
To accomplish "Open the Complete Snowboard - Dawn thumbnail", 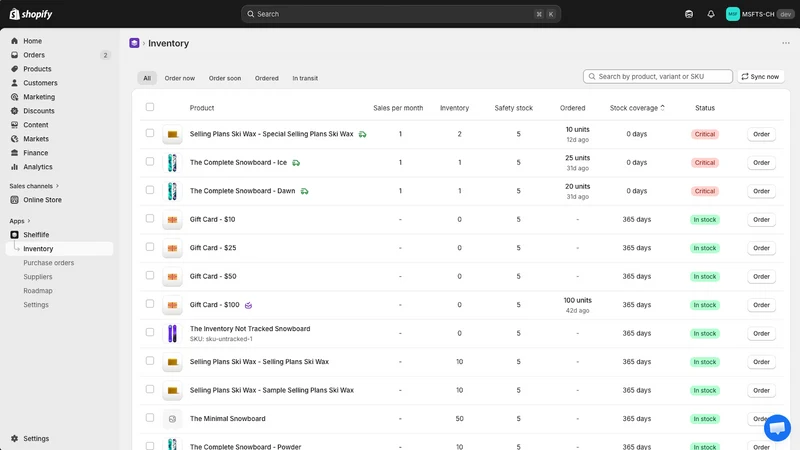I will coord(172,191).
